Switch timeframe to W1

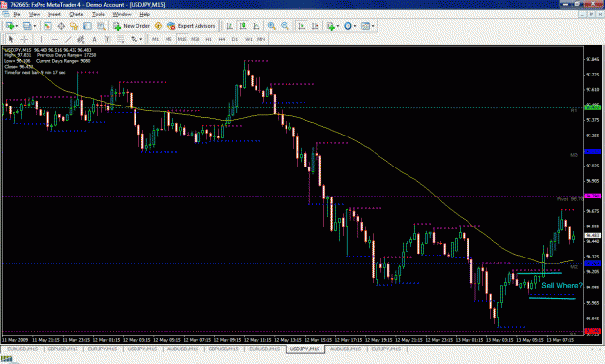pyautogui.click(x=249, y=39)
